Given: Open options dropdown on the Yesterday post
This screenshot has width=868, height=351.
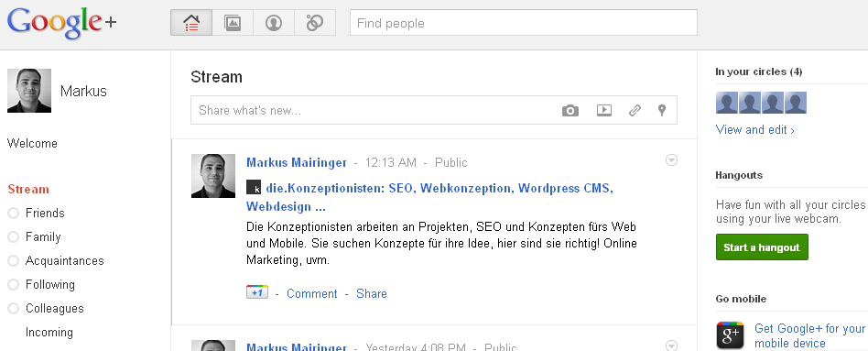Looking at the screenshot, I should [671, 346].
